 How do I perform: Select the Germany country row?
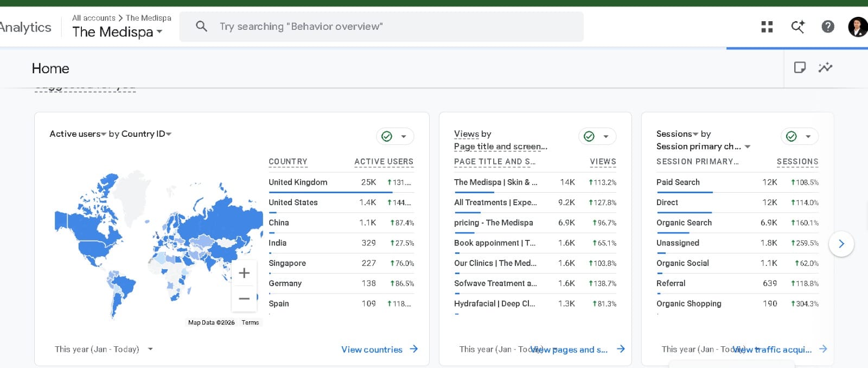click(341, 283)
